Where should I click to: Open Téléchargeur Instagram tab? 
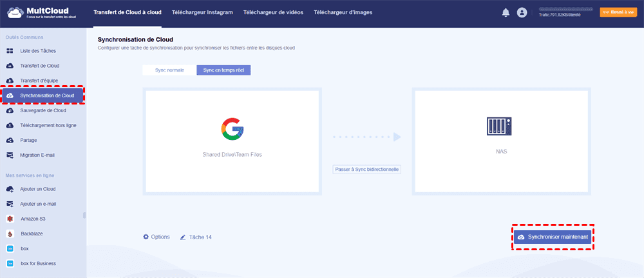point(202,12)
